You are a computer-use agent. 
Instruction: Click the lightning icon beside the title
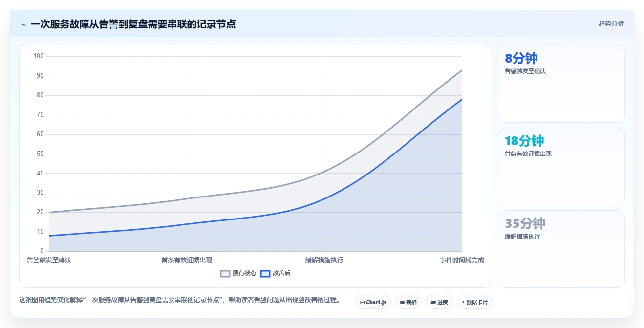23,24
